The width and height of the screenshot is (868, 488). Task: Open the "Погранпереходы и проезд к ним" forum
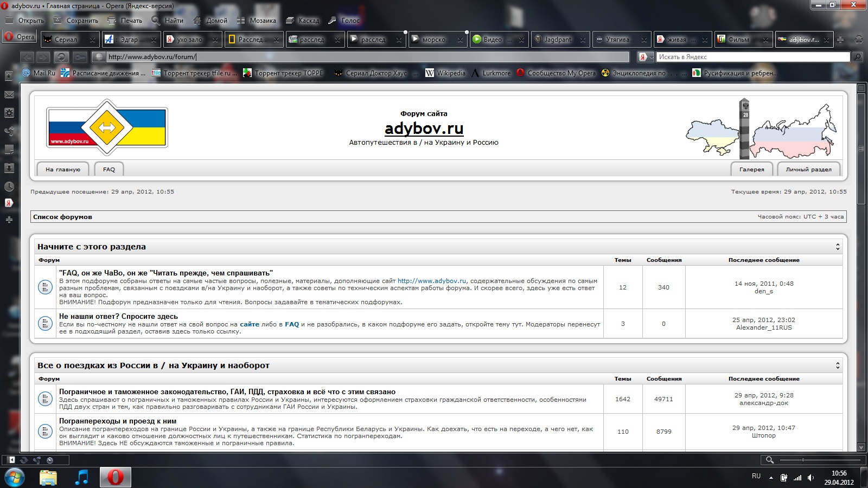pos(118,421)
